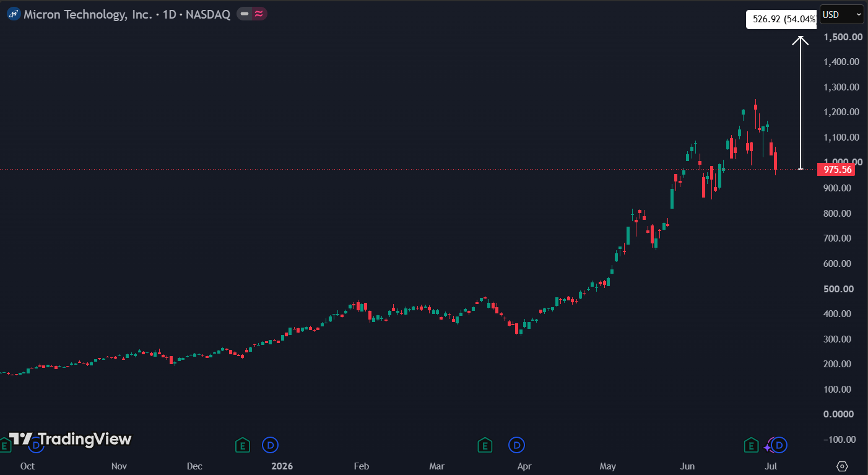Viewport: 868px width, 475px height.
Task: Open the USD currency dropdown
Action: pyautogui.click(x=841, y=14)
